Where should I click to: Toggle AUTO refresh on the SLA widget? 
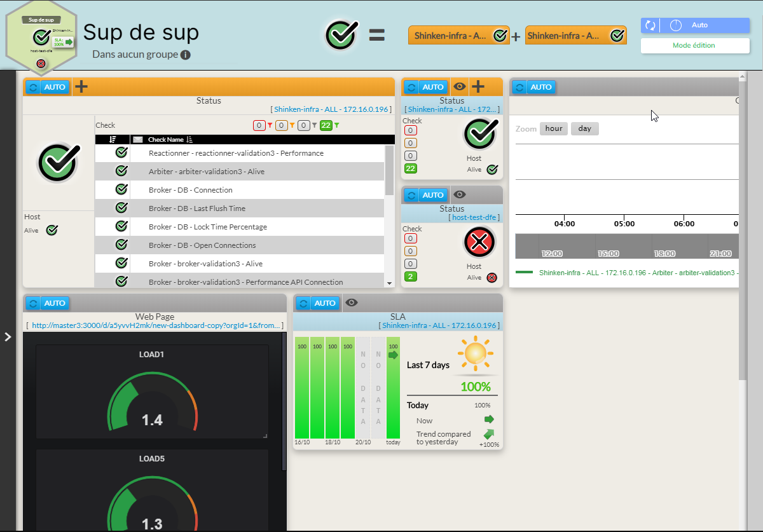click(326, 303)
